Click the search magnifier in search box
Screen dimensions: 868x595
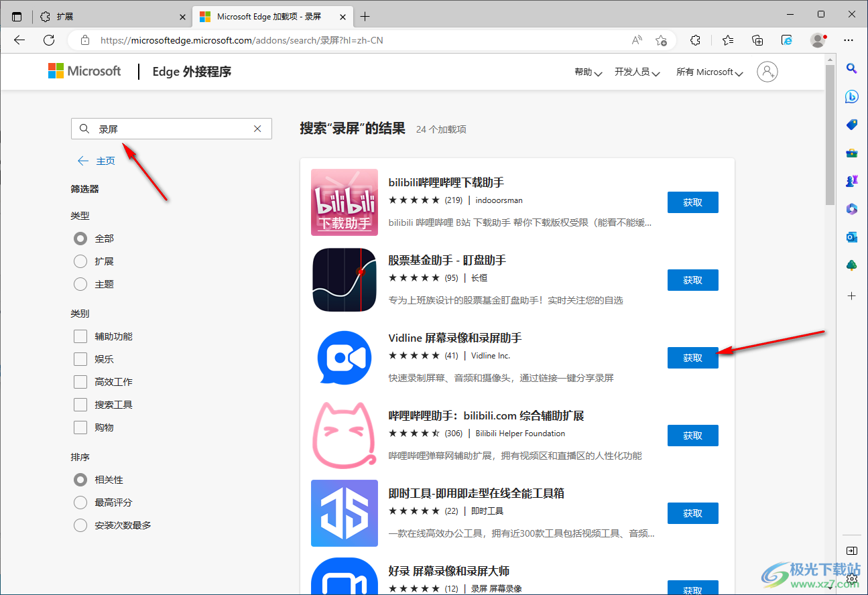pos(84,129)
